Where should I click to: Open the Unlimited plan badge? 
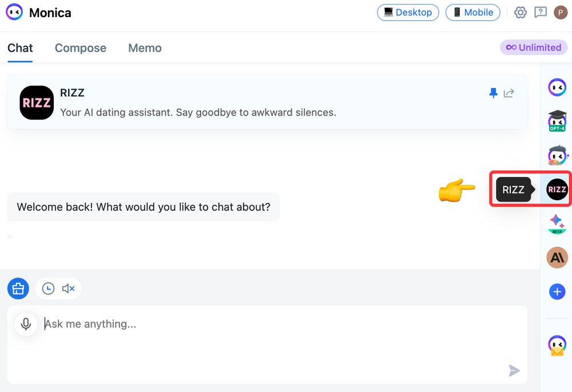pyautogui.click(x=533, y=47)
